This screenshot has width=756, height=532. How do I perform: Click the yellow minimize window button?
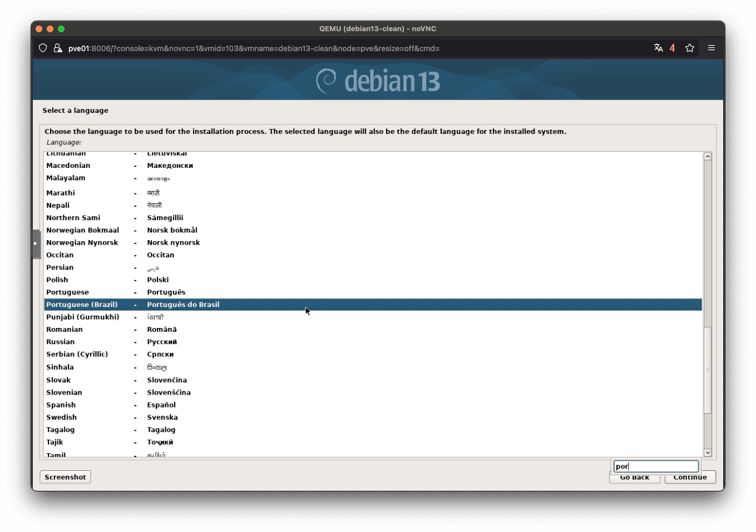(50, 29)
